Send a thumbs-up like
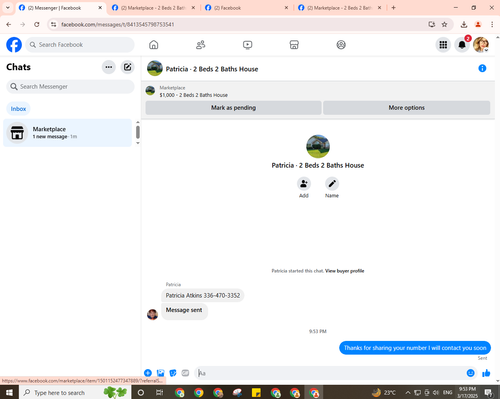The width and height of the screenshot is (500, 399). [486, 373]
